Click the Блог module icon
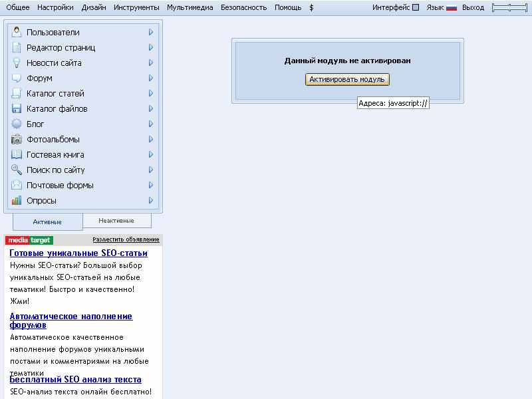 [16, 124]
